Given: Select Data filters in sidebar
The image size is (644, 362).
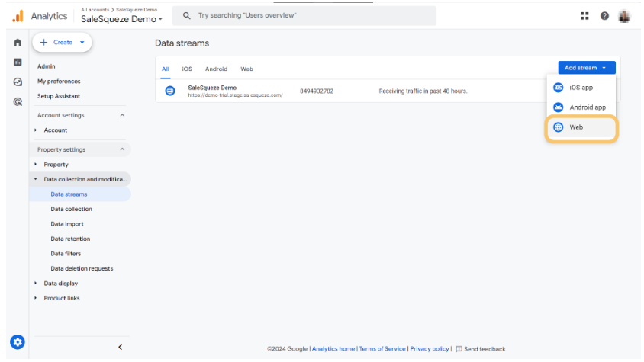Looking at the screenshot, I should point(66,254).
